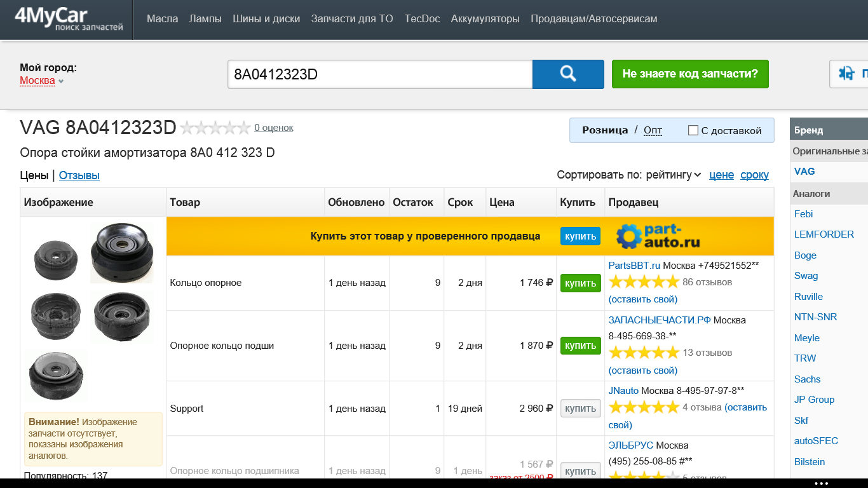Switch to the Отзывы tab
868x488 pixels.
(x=79, y=175)
